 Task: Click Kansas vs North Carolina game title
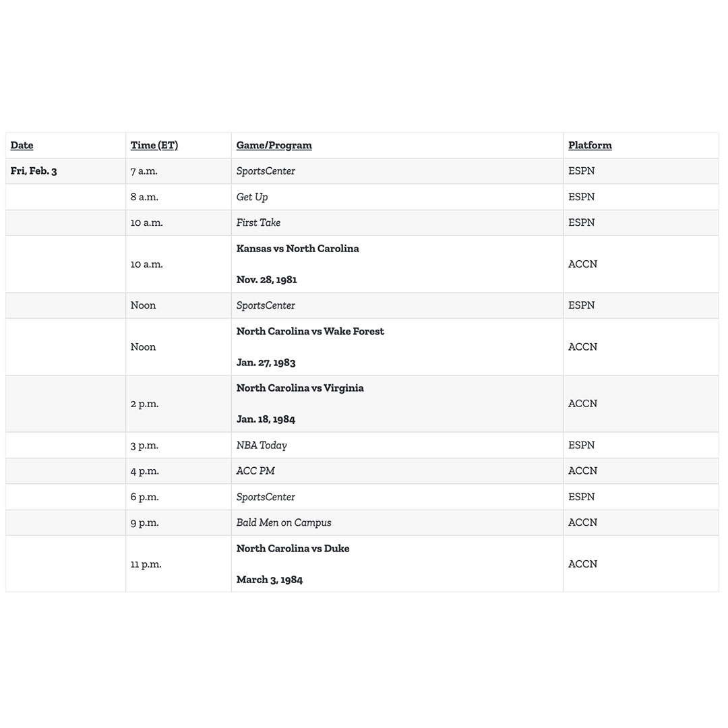(x=298, y=248)
